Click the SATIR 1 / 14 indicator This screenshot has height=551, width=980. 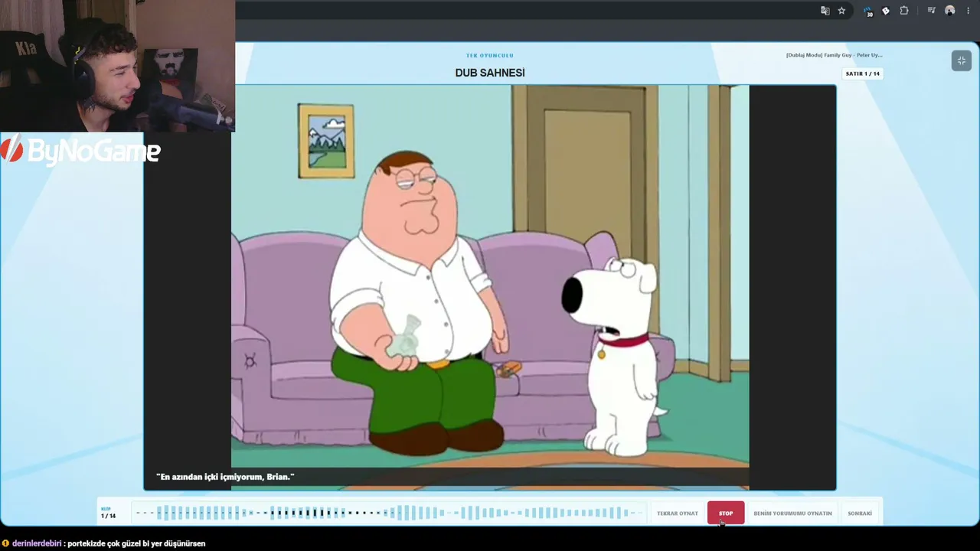coord(863,73)
